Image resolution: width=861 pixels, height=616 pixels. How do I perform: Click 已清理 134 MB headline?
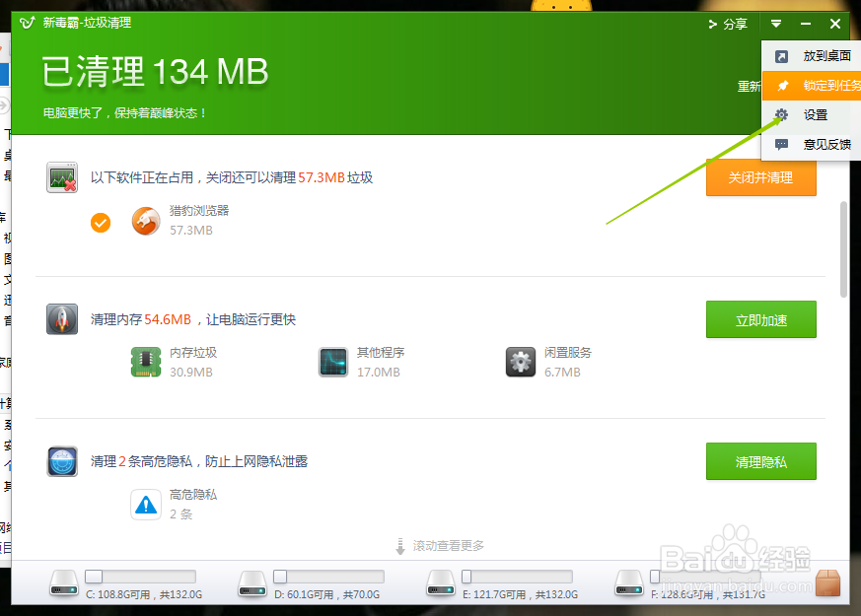[156, 72]
